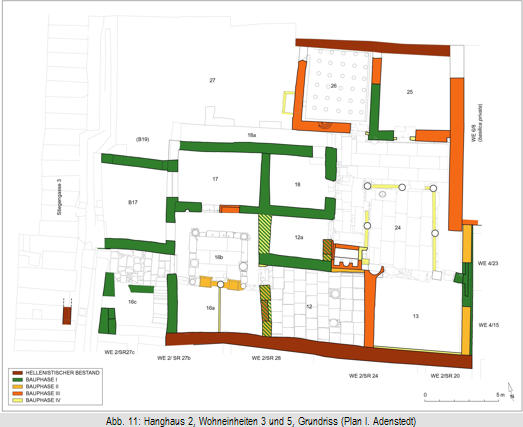Click the Hellenistischer Bestand legend color swatch
The width and height of the screenshot is (523, 427).
click(x=17, y=373)
